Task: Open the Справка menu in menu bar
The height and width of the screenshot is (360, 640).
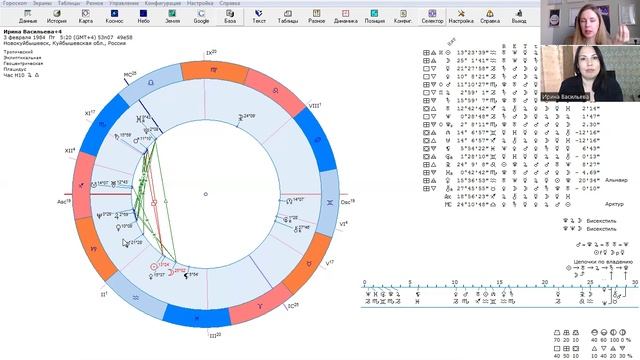Action: click(230, 3)
